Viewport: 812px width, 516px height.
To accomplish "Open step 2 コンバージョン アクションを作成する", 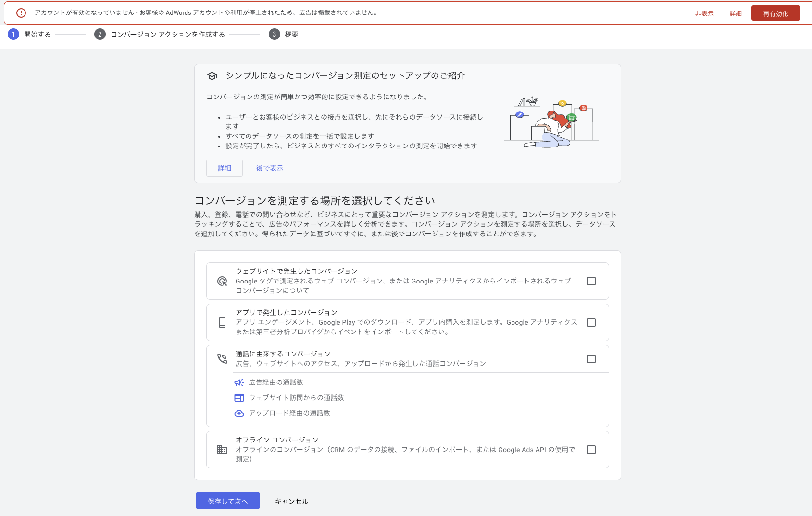I will coord(160,34).
